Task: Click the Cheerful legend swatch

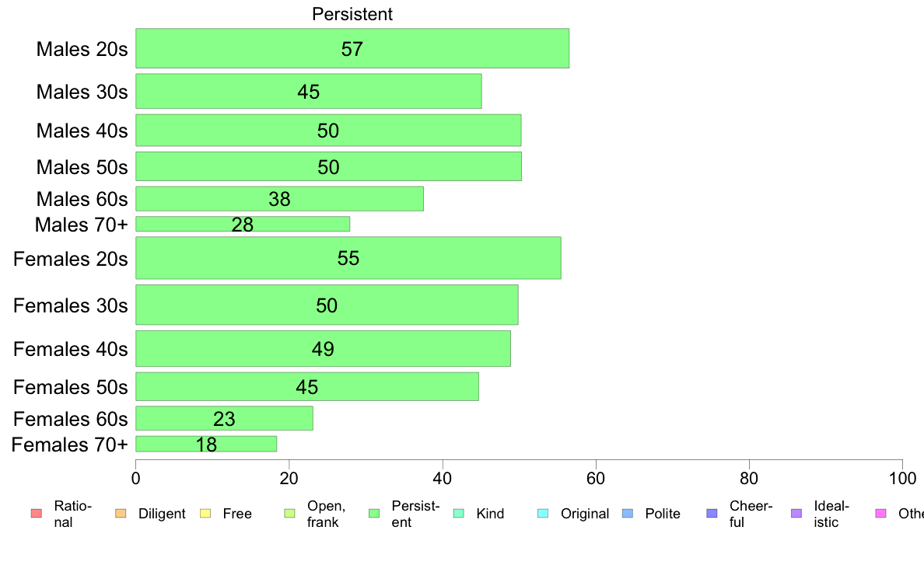Action: click(712, 514)
